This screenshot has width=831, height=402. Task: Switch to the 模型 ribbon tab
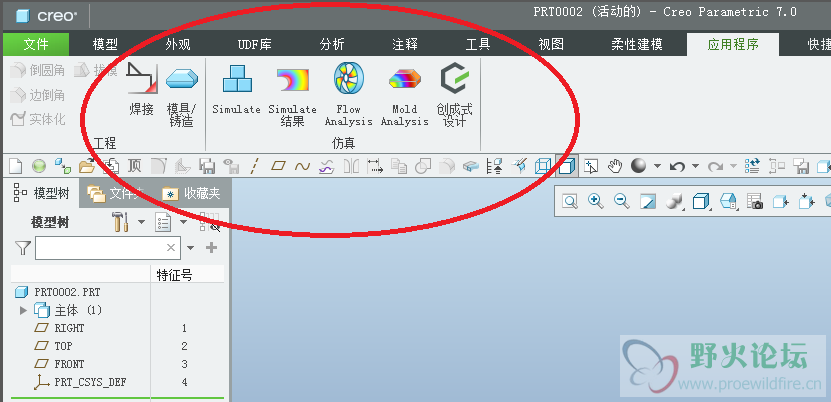click(x=105, y=44)
